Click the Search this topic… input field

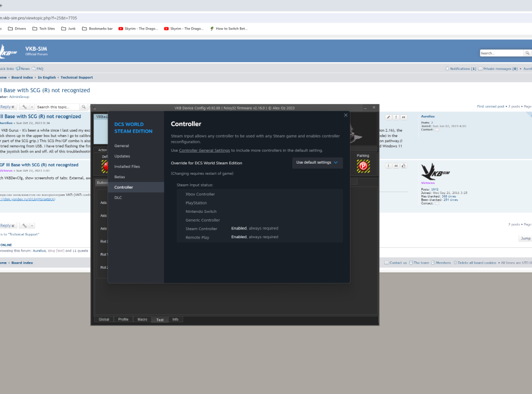pos(57,107)
